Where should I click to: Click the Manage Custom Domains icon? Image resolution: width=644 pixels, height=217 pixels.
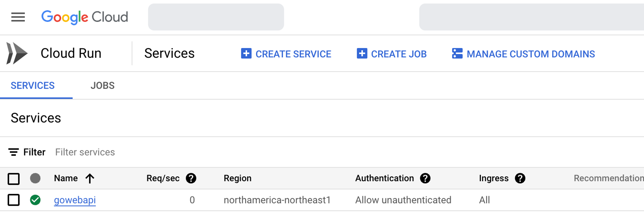(x=457, y=54)
